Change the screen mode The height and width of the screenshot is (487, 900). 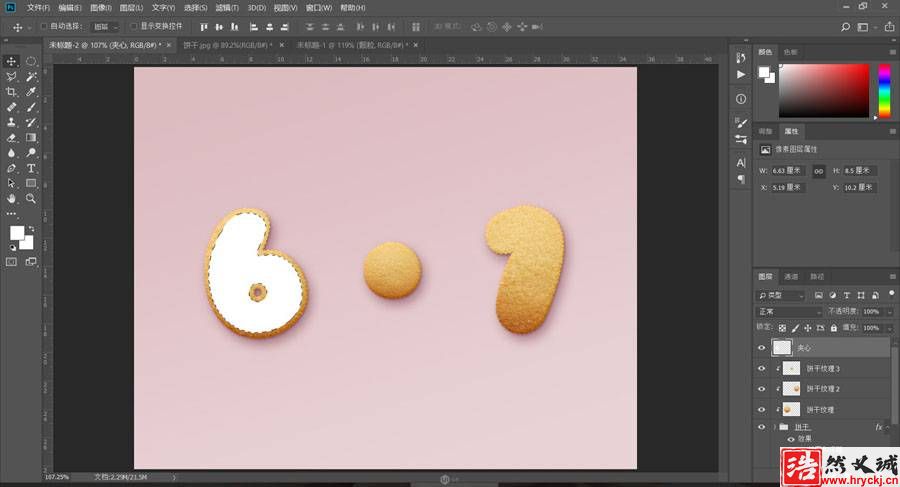point(31,262)
